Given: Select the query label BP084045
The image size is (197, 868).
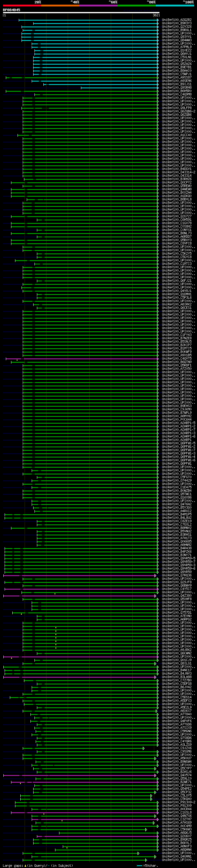Looking at the screenshot, I should 11,10.
